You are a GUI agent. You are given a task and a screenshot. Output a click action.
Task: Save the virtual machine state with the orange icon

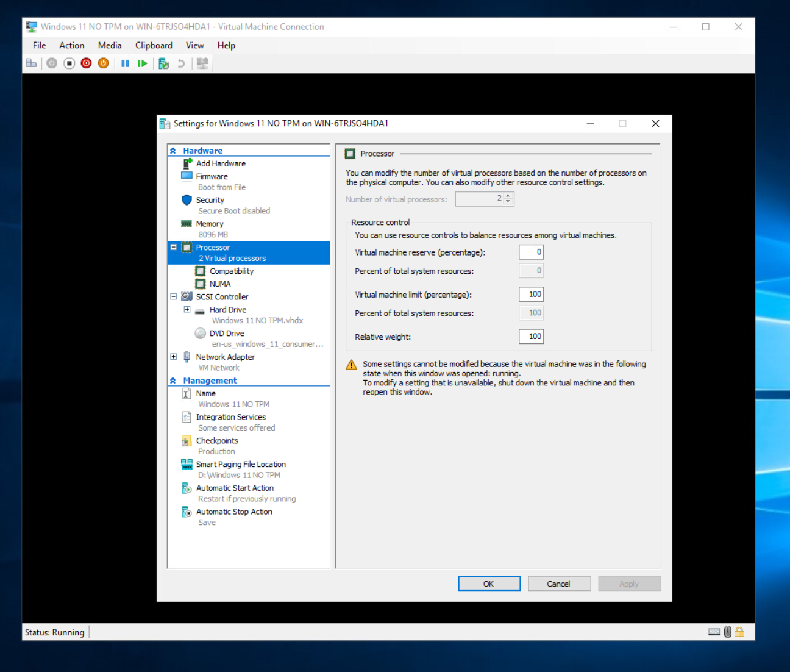103,63
